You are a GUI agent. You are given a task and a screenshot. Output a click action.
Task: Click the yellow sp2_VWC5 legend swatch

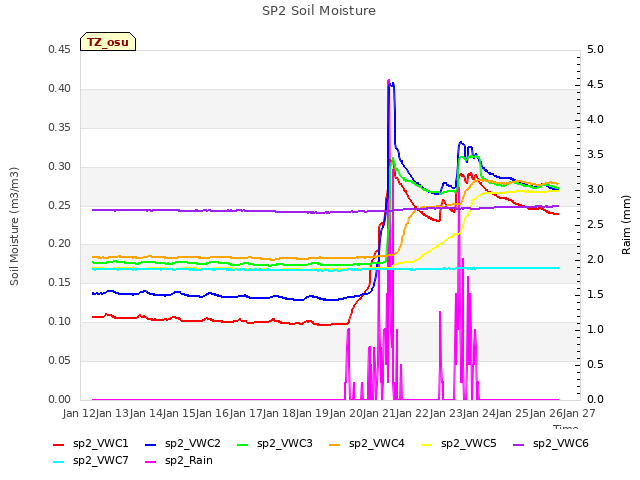(427, 444)
